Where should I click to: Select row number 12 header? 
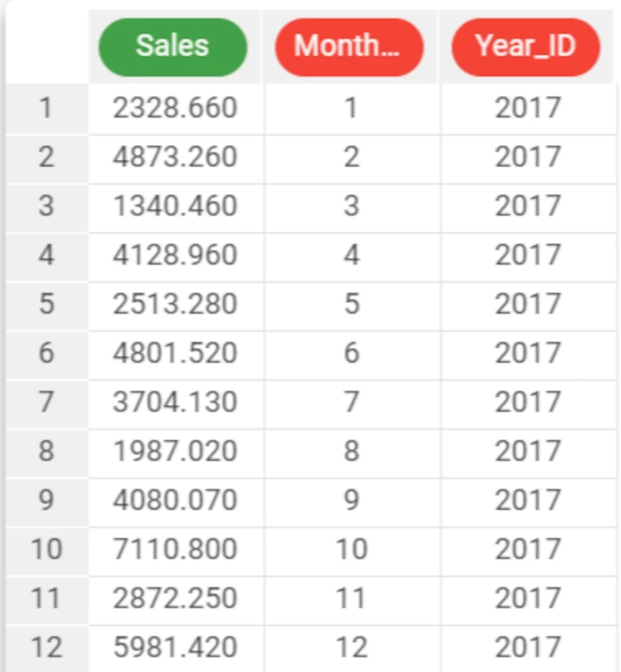[47, 648]
